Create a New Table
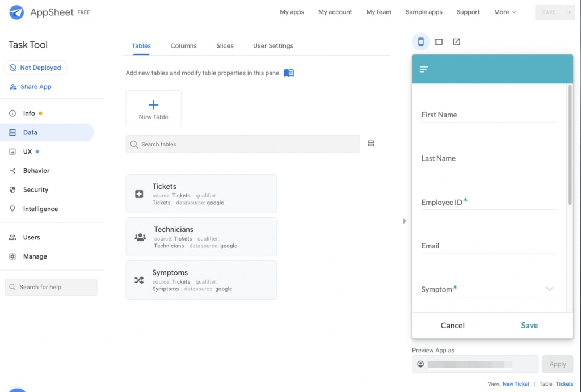The image size is (581, 392). coord(153,108)
